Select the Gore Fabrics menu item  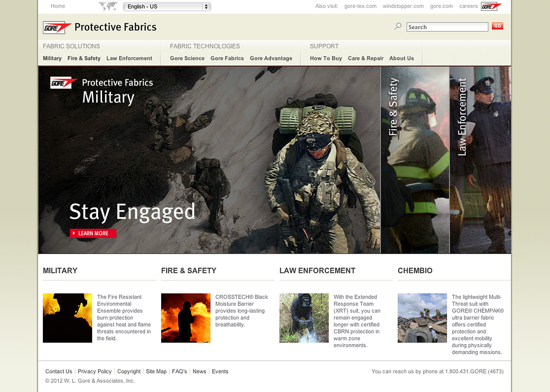(227, 58)
